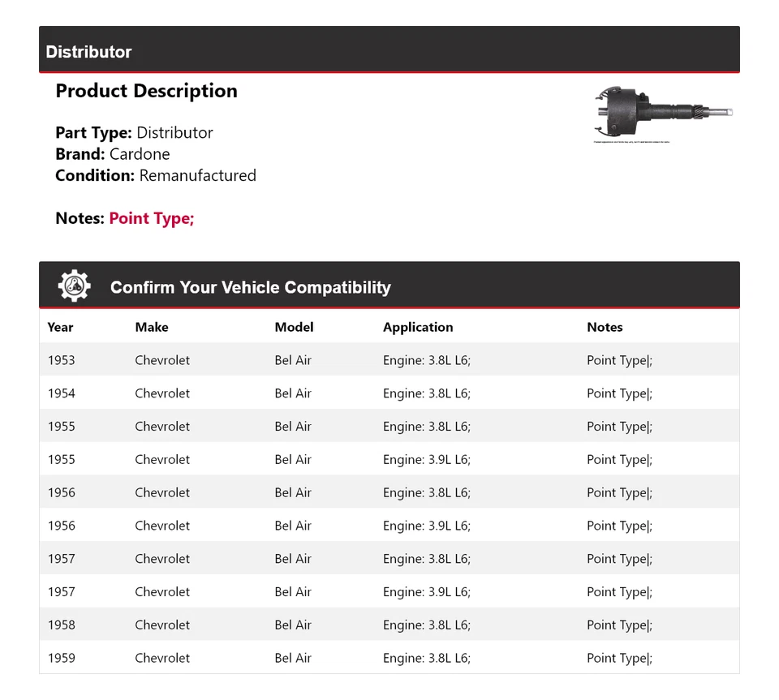
Task: Click the Model column header
Action: click(x=294, y=327)
